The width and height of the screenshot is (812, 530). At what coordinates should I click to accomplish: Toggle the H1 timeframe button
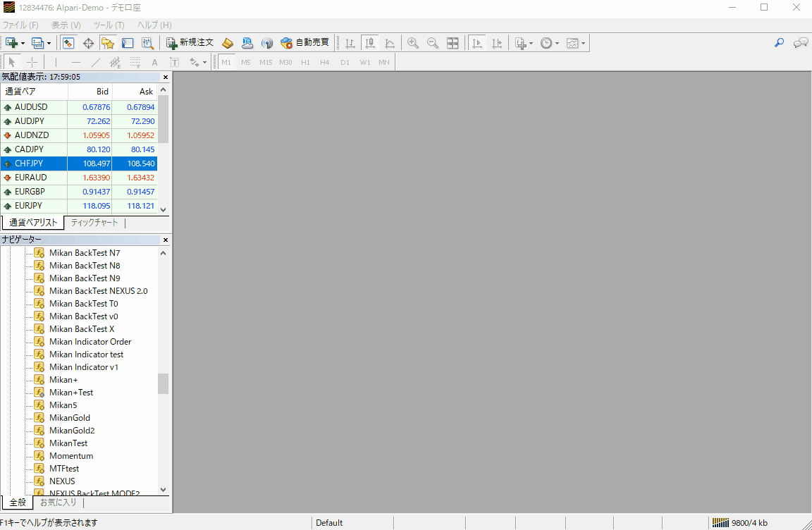pyautogui.click(x=305, y=62)
